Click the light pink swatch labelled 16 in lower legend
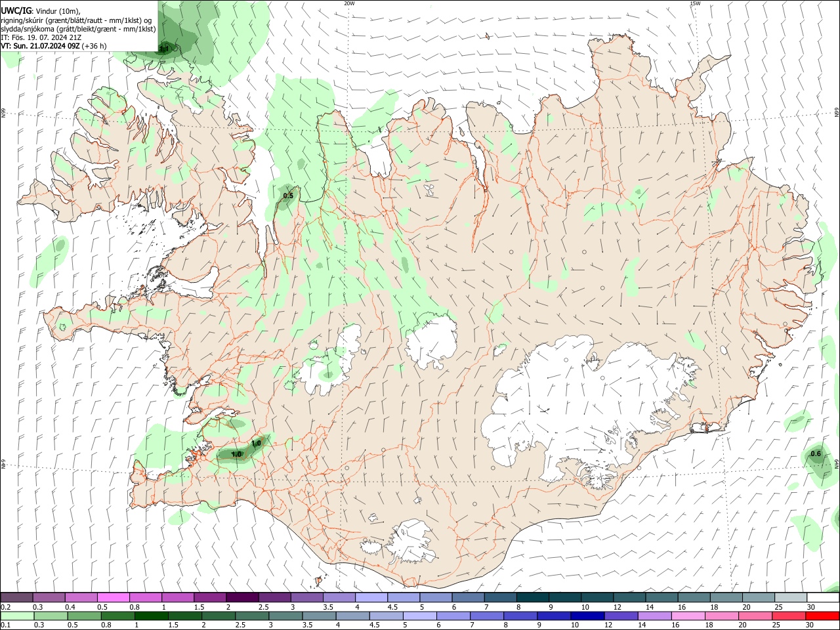 (688, 616)
